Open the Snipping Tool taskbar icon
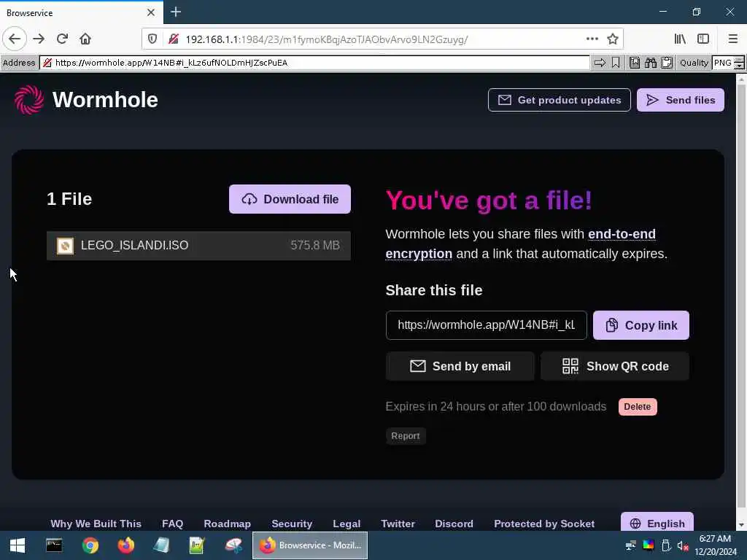The width and height of the screenshot is (747, 560). click(233, 545)
